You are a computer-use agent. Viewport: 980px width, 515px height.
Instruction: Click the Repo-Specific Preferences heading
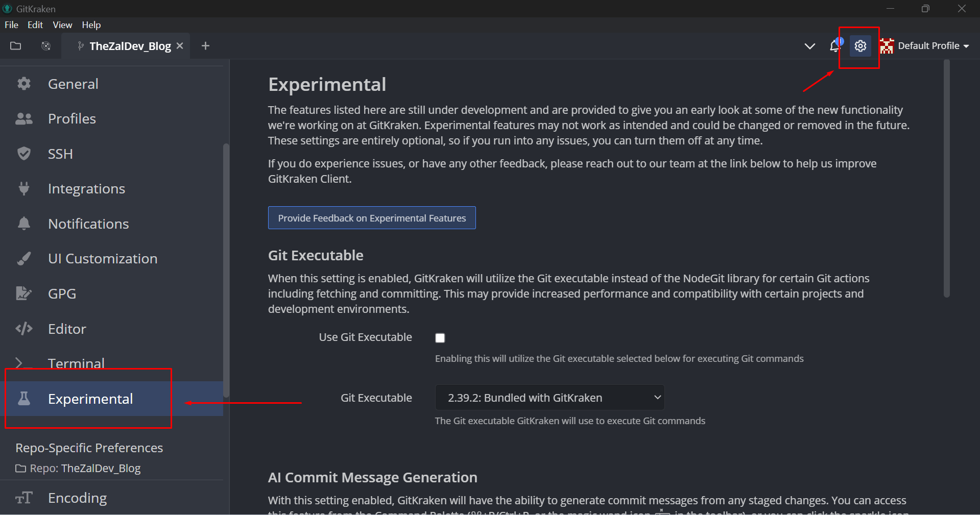[89, 448]
